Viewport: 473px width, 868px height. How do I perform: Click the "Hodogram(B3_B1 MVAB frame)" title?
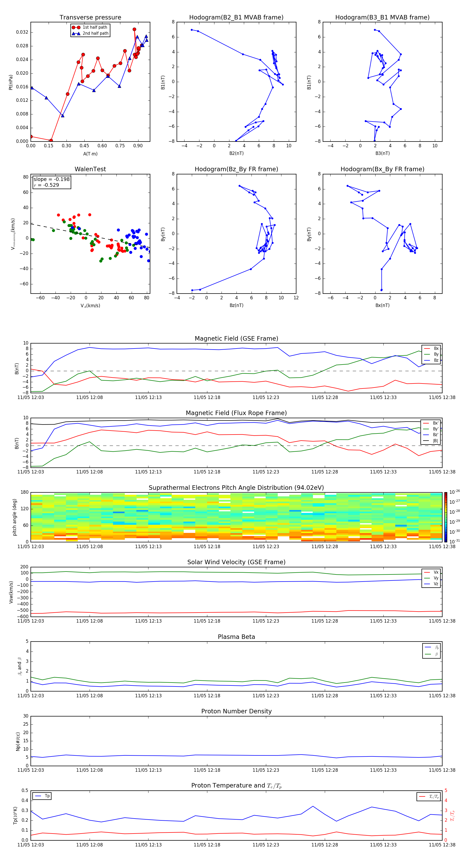tap(382, 18)
